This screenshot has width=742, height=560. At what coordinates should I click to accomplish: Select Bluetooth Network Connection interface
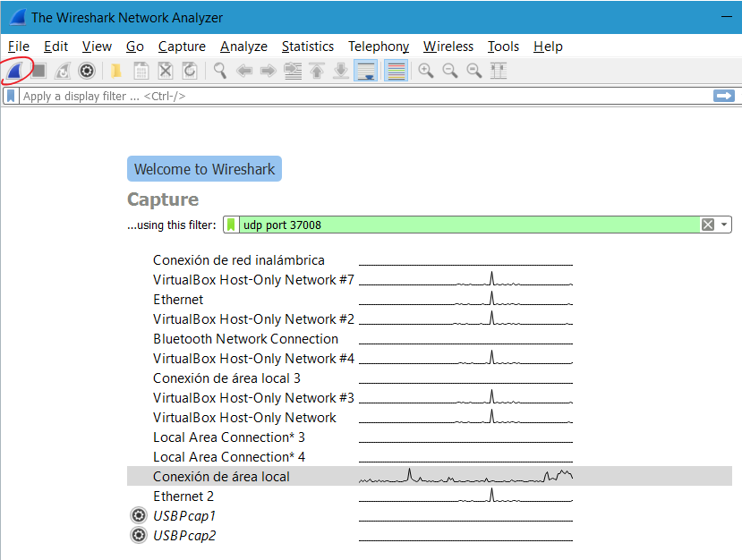click(x=245, y=339)
